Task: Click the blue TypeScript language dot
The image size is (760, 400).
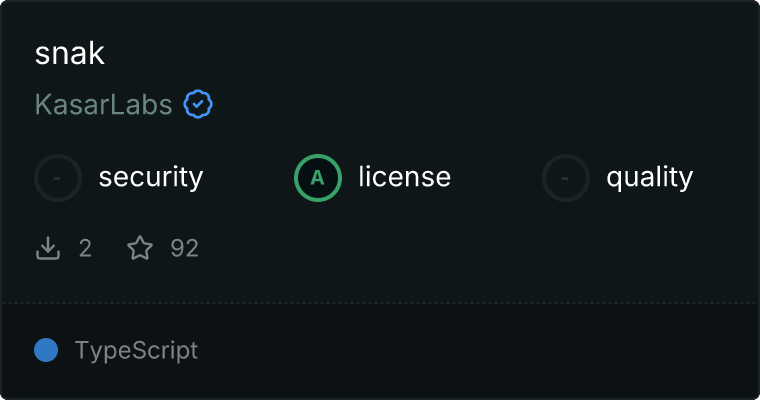Action: coord(46,350)
